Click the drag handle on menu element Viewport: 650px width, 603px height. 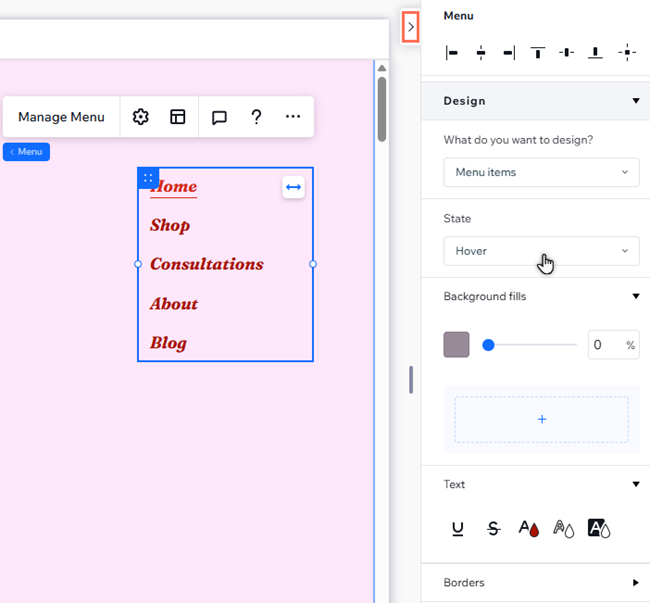click(148, 178)
